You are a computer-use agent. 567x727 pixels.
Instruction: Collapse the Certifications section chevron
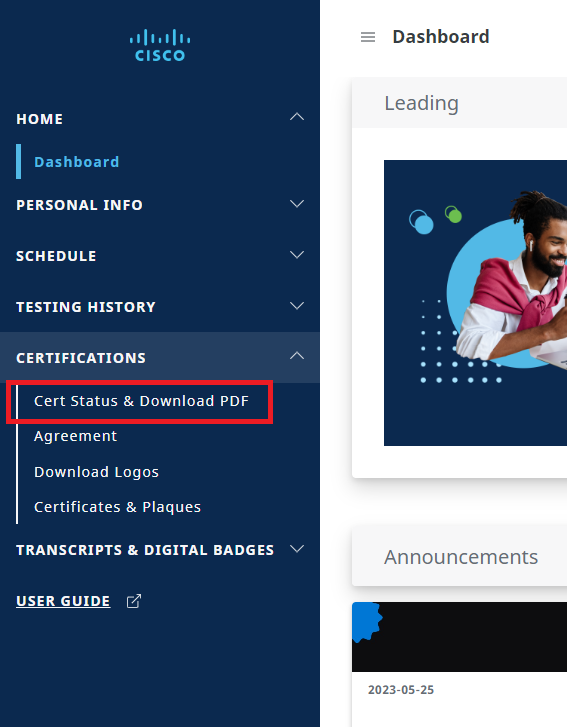coord(297,356)
